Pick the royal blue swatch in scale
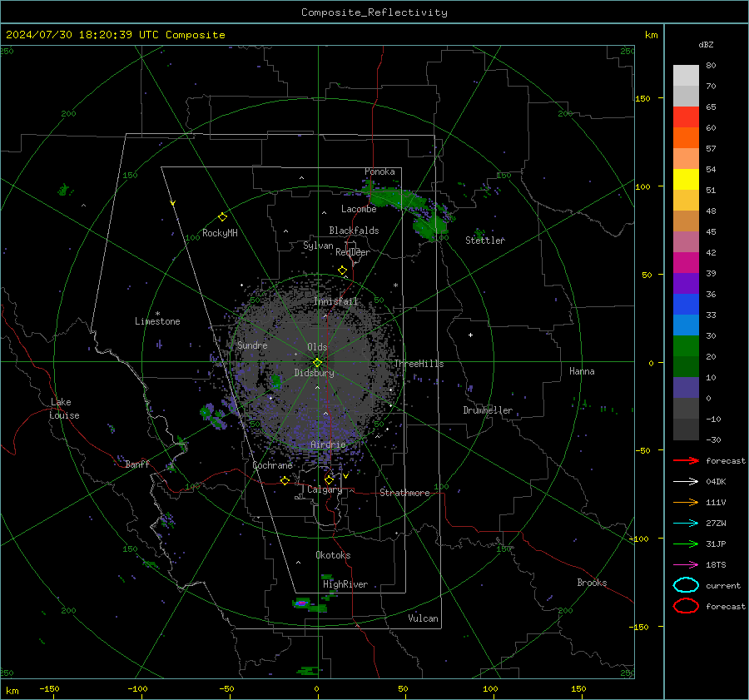 pyautogui.click(x=686, y=304)
